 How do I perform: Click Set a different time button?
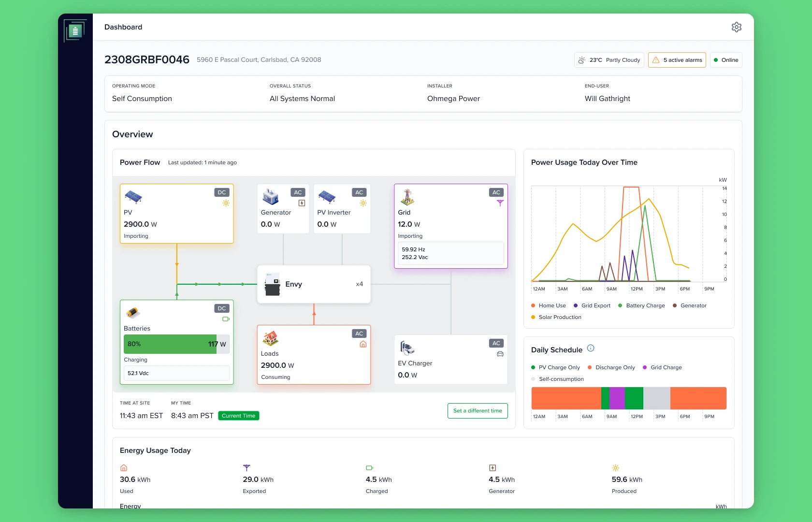click(x=478, y=411)
